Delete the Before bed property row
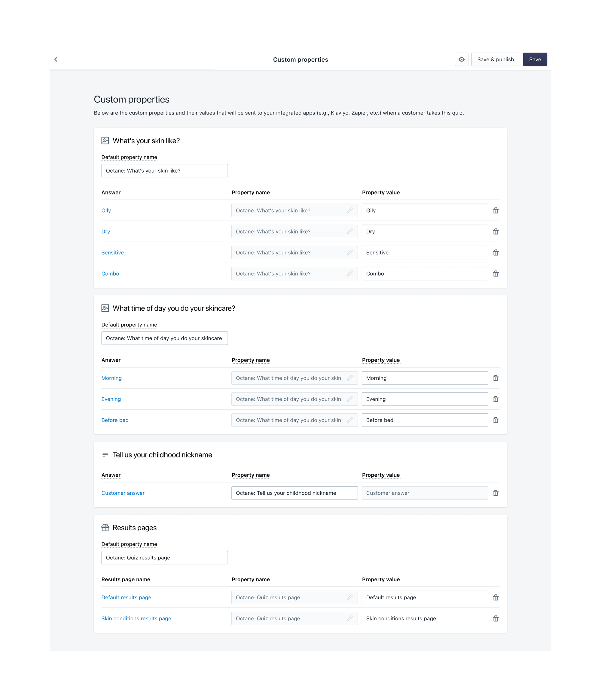601x700 pixels. 496,420
